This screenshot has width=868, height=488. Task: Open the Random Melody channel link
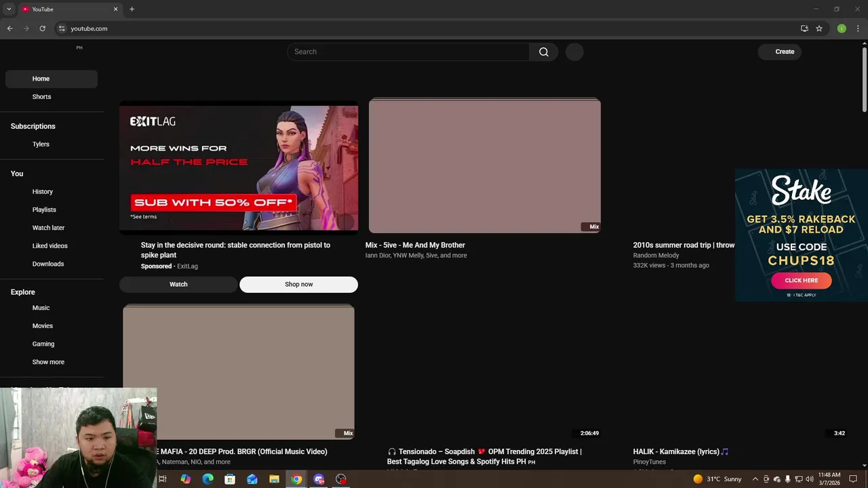point(656,256)
